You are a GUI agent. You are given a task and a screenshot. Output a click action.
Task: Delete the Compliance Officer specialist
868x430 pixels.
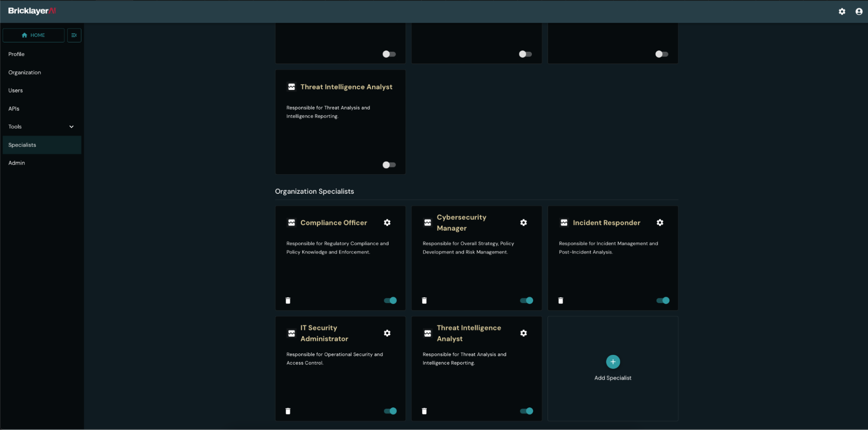point(288,300)
